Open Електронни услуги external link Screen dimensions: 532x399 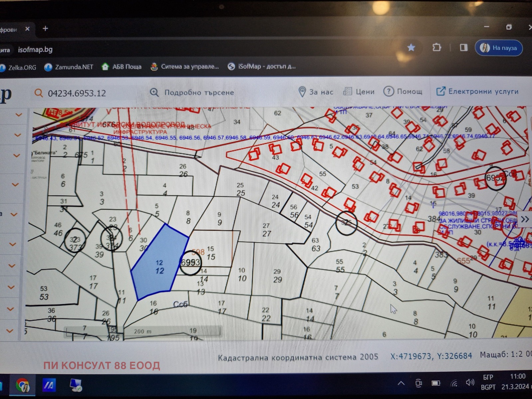(x=477, y=91)
